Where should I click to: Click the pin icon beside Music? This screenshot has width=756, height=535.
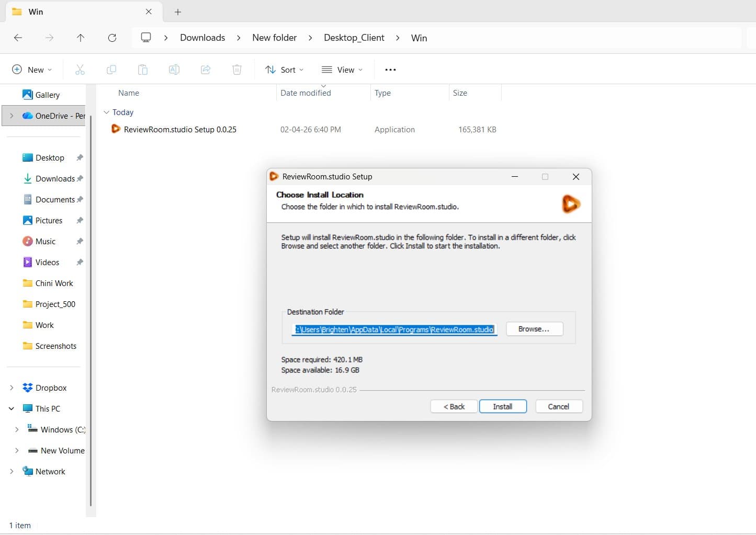[x=80, y=241]
